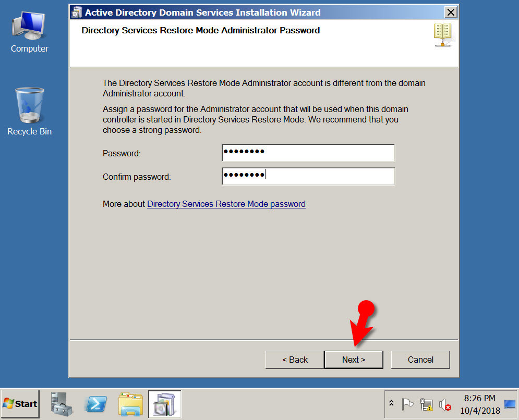Launch Windows PowerShell from the taskbar

(96, 404)
